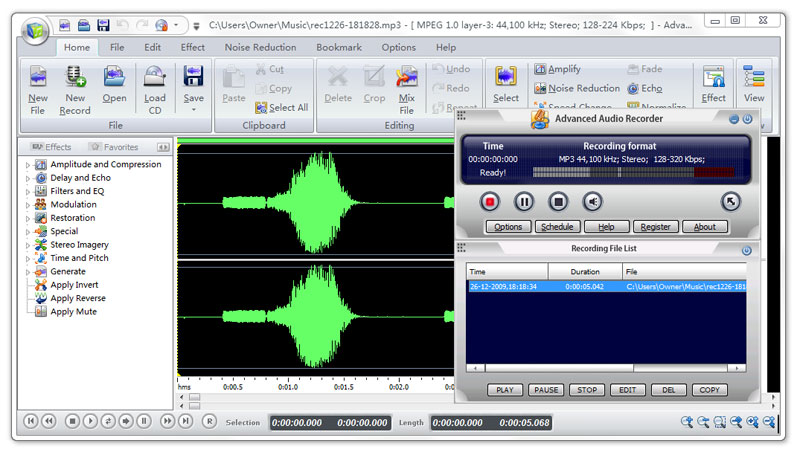Click the Mix File icon
The width and height of the screenshot is (800, 452).
pyautogui.click(x=406, y=78)
